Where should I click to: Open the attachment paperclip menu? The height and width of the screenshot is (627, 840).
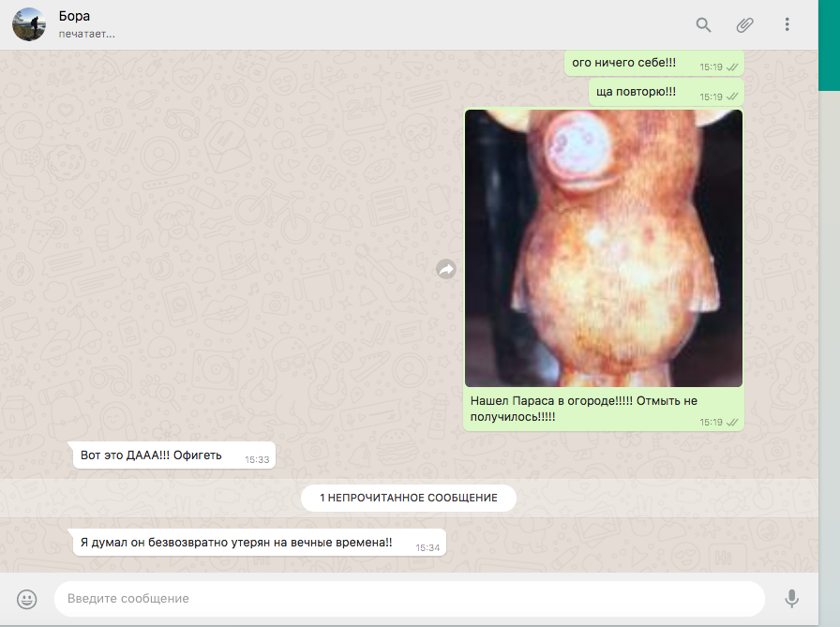(x=744, y=24)
